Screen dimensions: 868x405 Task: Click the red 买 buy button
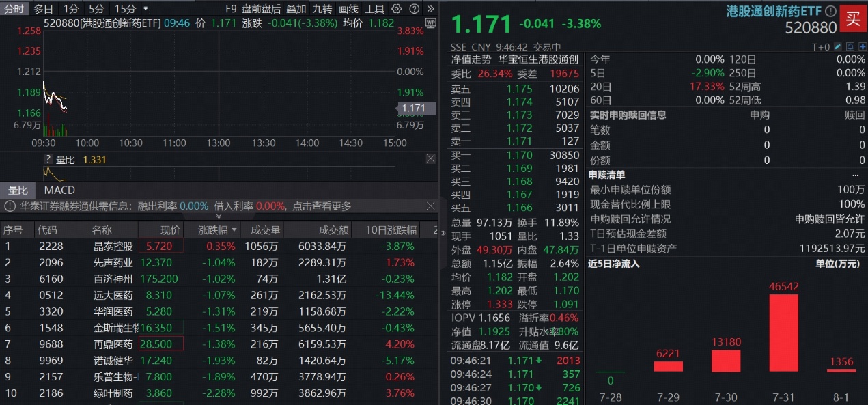click(x=853, y=18)
